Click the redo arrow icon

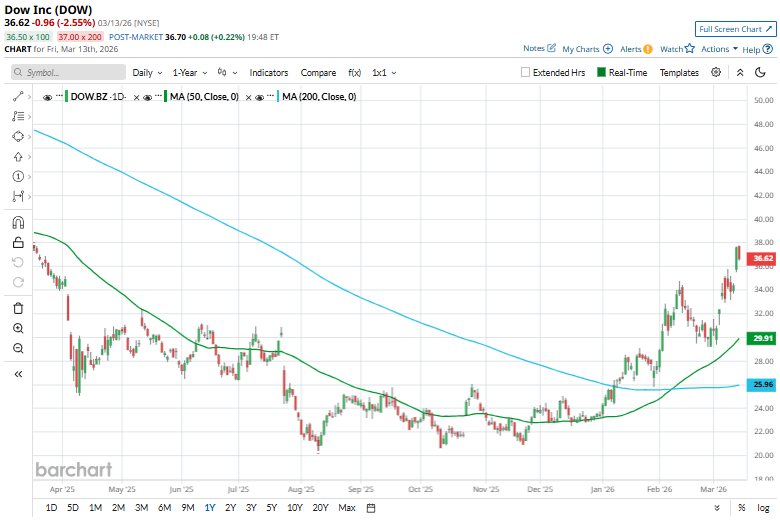[x=18, y=282]
